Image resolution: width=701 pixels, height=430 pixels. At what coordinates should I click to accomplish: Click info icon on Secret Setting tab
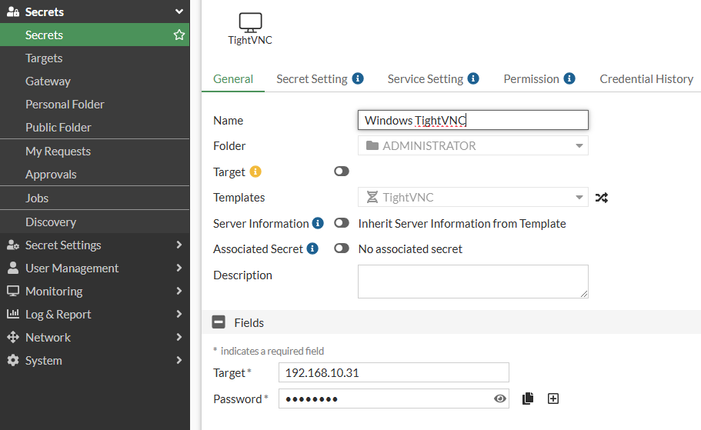(x=358, y=79)
